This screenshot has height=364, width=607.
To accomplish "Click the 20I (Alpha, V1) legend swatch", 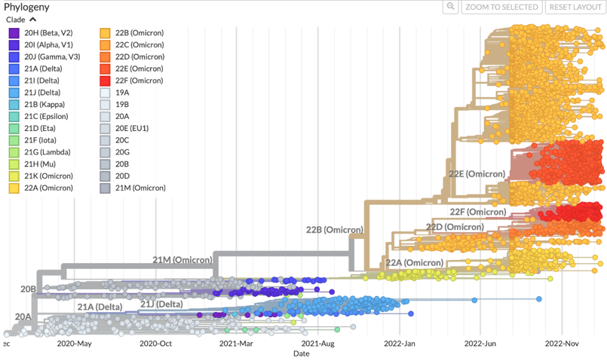I will [14, 45].
